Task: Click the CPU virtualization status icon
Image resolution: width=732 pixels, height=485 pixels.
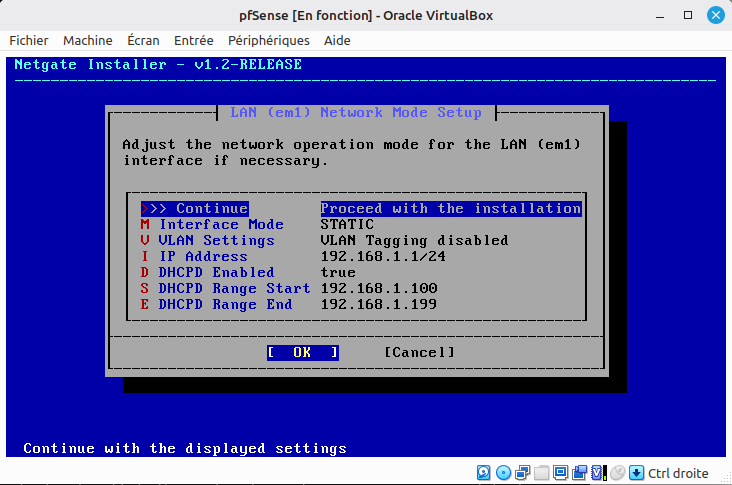Action: point(598,473)
